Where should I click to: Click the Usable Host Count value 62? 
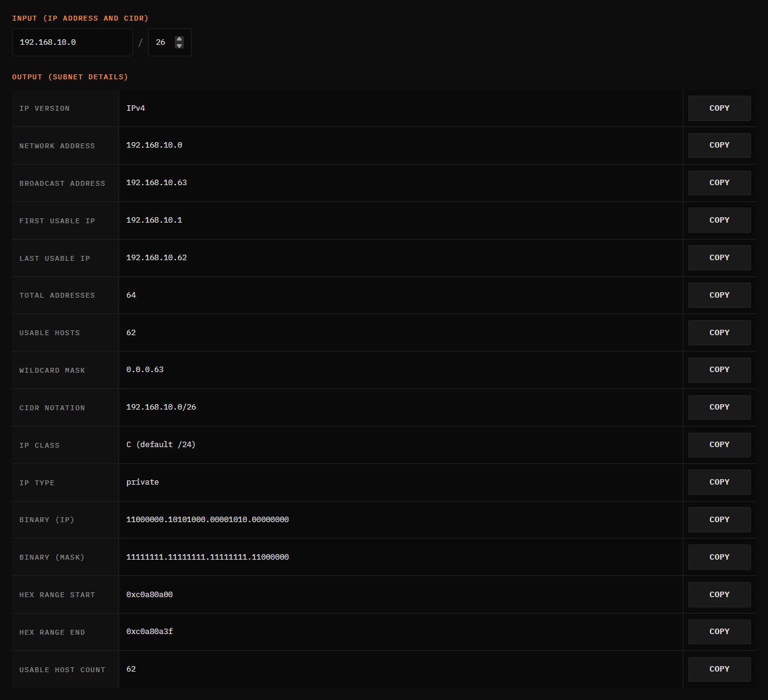click(131, 669)
